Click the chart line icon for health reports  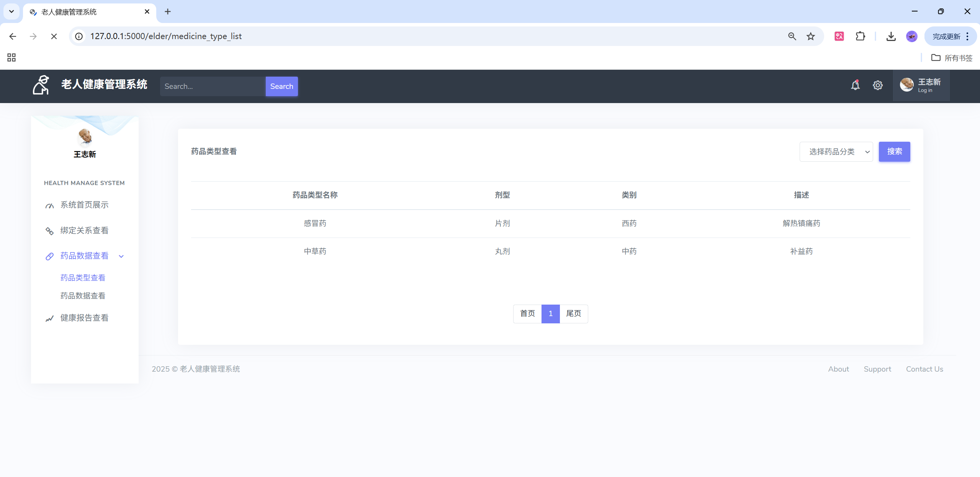(x=49, y=318)
